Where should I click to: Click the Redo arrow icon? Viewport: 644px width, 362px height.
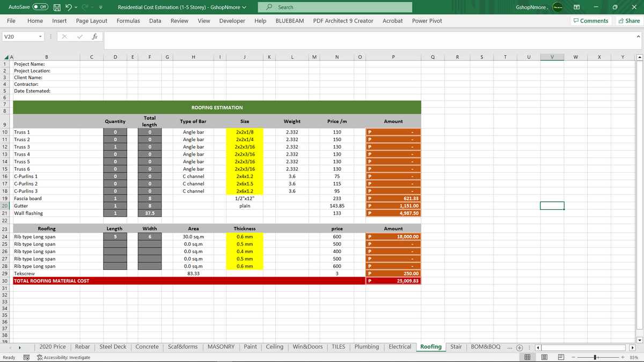tap(85, 7)
